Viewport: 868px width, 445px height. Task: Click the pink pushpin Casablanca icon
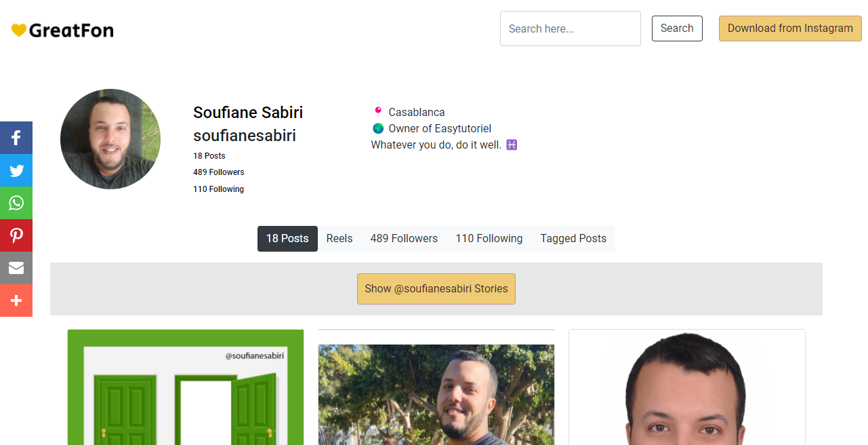pos(378,112)
